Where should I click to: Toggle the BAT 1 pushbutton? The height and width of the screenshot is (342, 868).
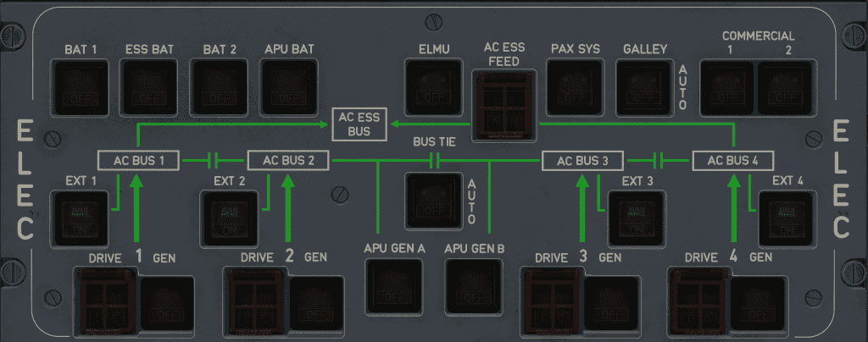[x=80, y=88]
